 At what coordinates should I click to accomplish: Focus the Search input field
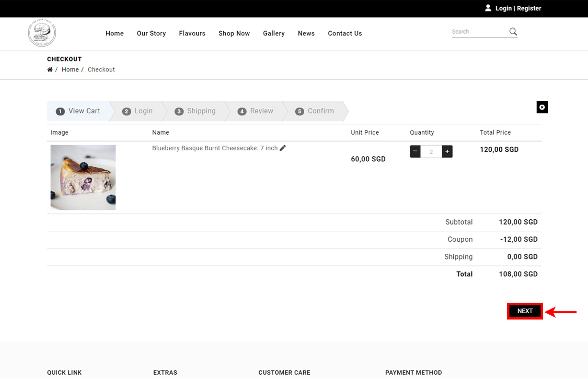click(x=479, y=32)
